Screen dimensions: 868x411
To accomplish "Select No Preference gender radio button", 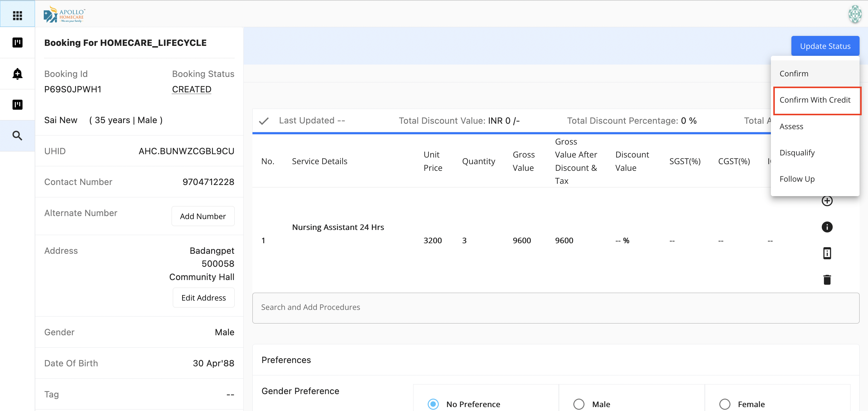I will coord(433,404).
